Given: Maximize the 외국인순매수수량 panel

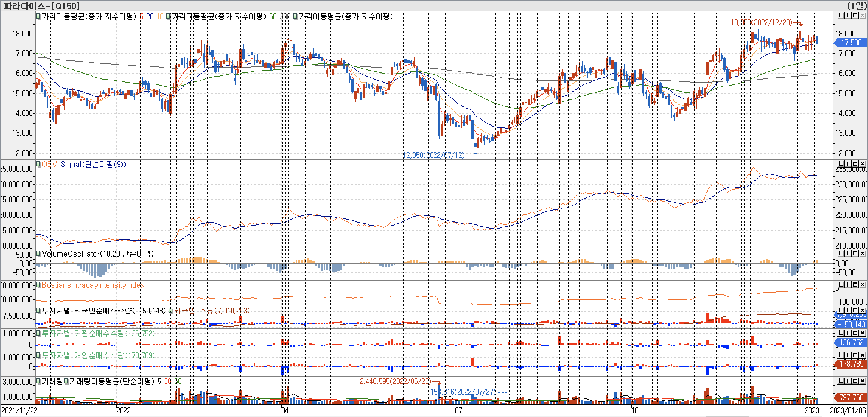Looking at the screenshot, I should (x=855, y=310).
